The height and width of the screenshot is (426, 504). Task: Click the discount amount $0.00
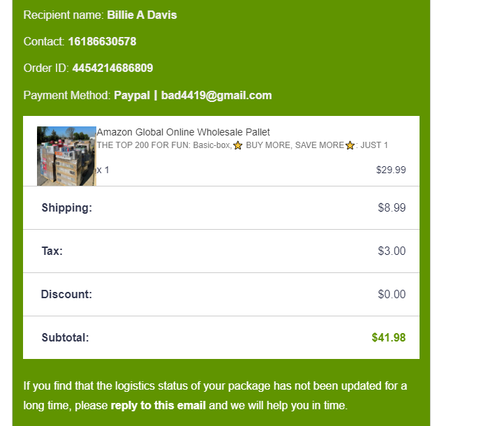[392, 294]
